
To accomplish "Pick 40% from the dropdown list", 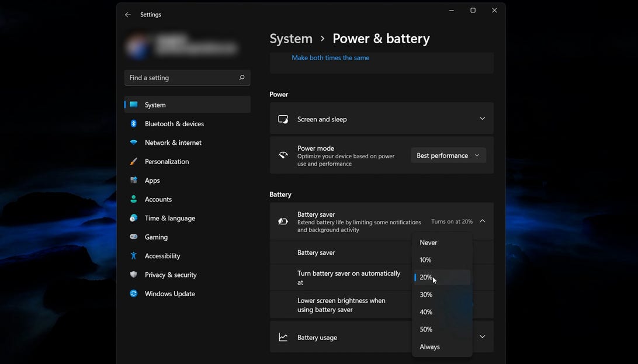I will (x=442, y=312).
